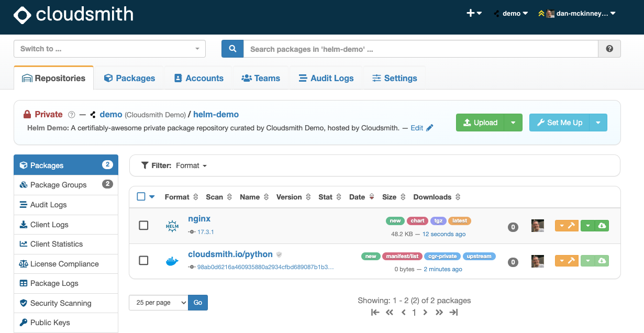Image resolution: width=644 pixels, height=333 pixels.
Task: Open Public Keys in the sidebar
Action: (66, 323)
